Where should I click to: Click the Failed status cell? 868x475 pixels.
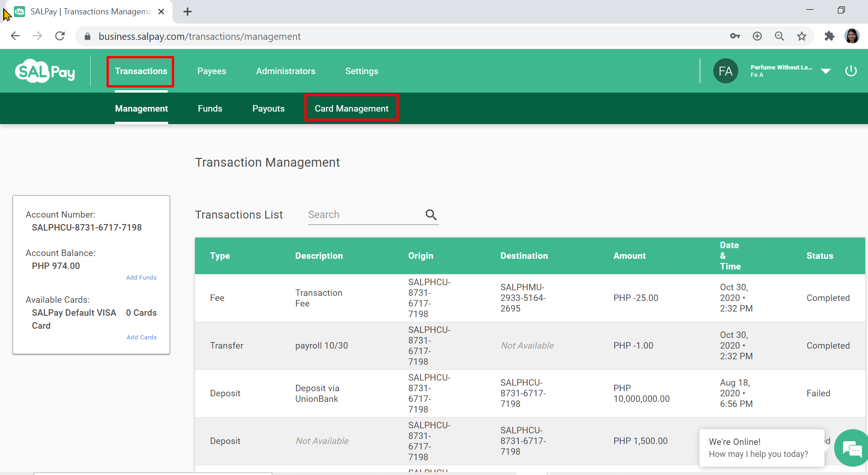pyautogui.click(x=818, y=394)
